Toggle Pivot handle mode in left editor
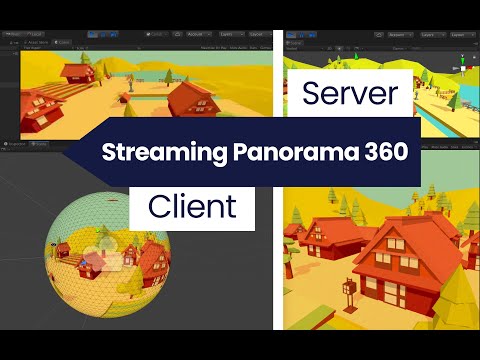 coord(13,34)
